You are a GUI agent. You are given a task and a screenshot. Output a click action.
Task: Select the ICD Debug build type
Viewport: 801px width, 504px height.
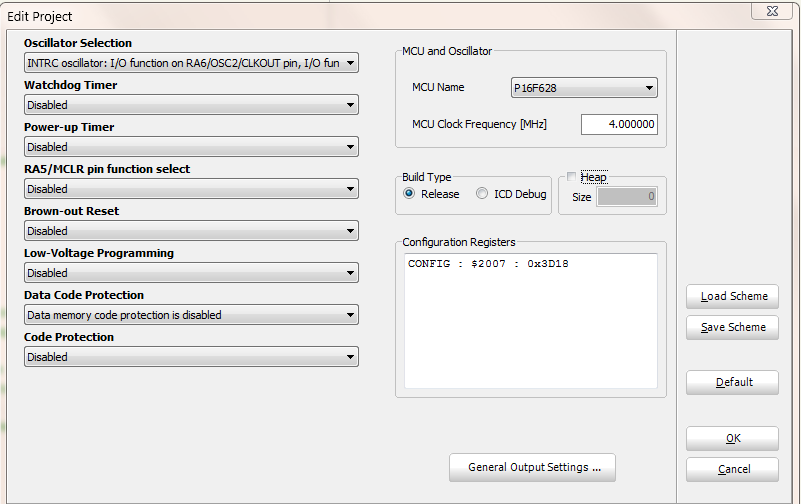point(482,194)
